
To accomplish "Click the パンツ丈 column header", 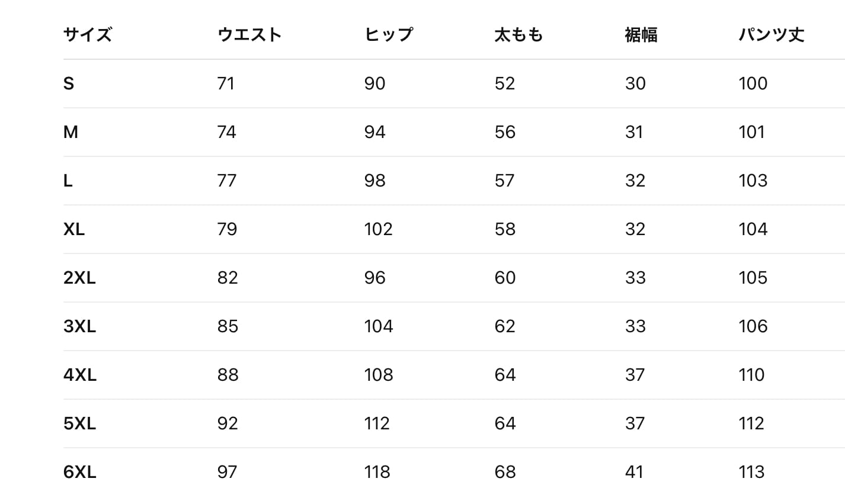I will click(x=771, y=35).
